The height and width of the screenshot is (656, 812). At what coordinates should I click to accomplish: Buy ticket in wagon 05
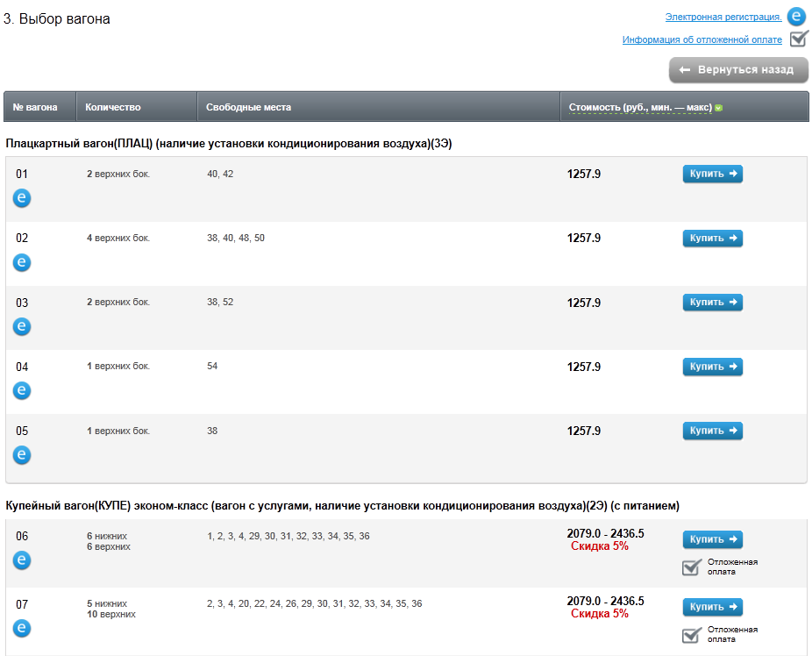(713, 431)
